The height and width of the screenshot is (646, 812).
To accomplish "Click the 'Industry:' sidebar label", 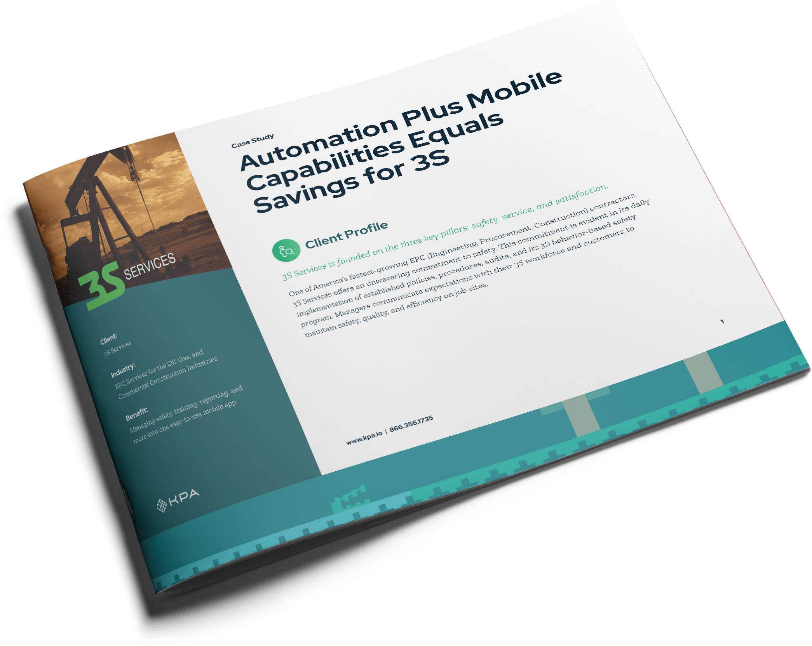I will click(x=123, y=370).
